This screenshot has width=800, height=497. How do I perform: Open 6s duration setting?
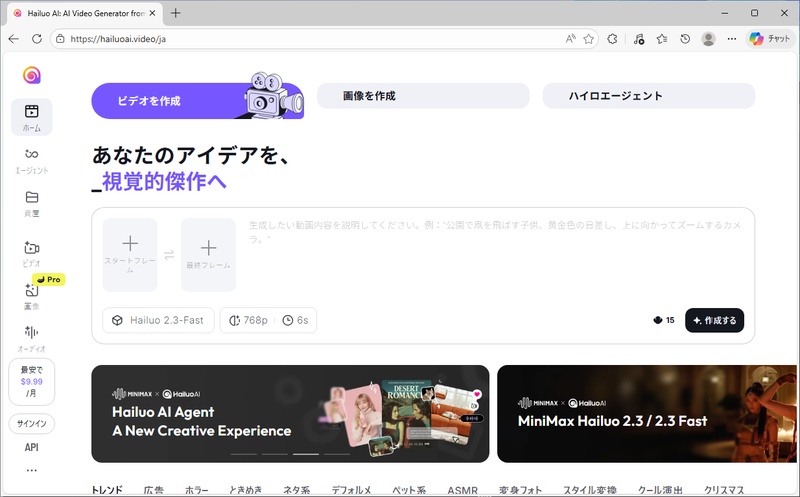click(295, 320)
